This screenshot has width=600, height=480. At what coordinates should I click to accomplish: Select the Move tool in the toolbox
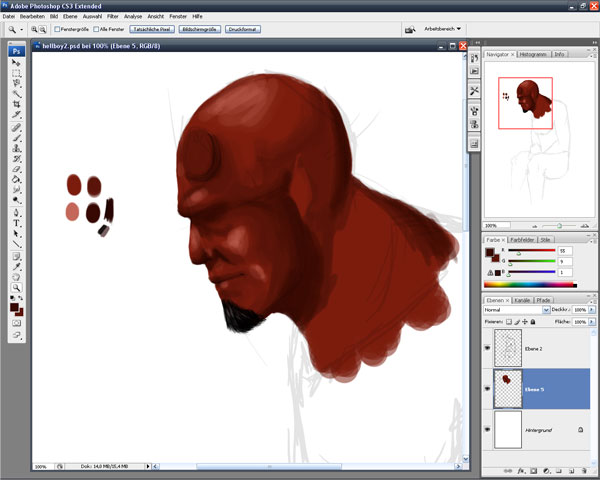[x=17, y=61]
